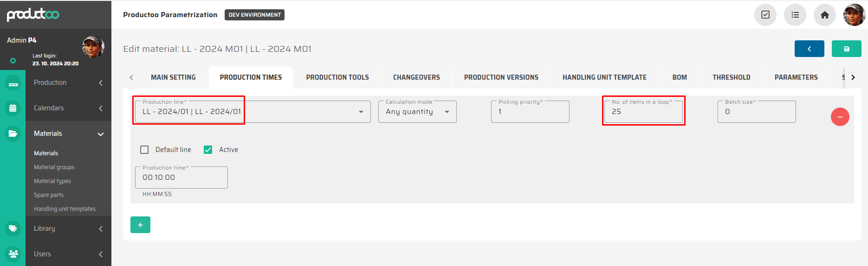
Task: Open the list icon in header
Action: coord(795,15)
